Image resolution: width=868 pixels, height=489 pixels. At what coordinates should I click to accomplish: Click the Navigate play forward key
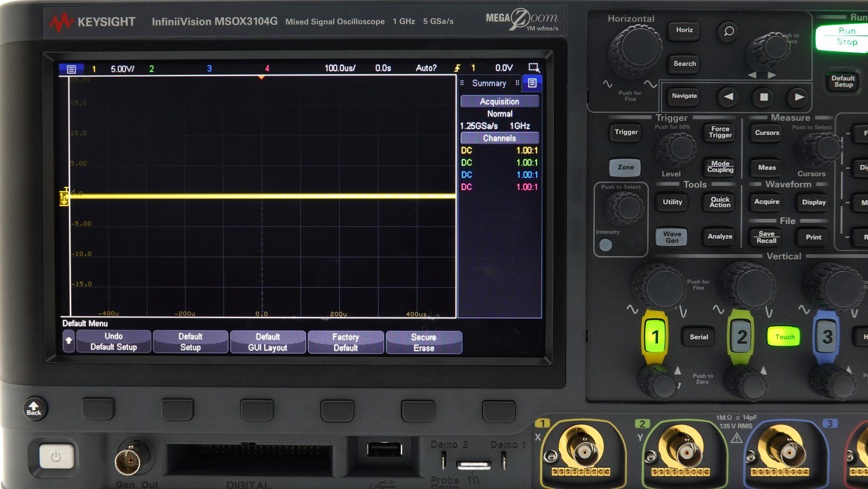click(x=799, y=97)
